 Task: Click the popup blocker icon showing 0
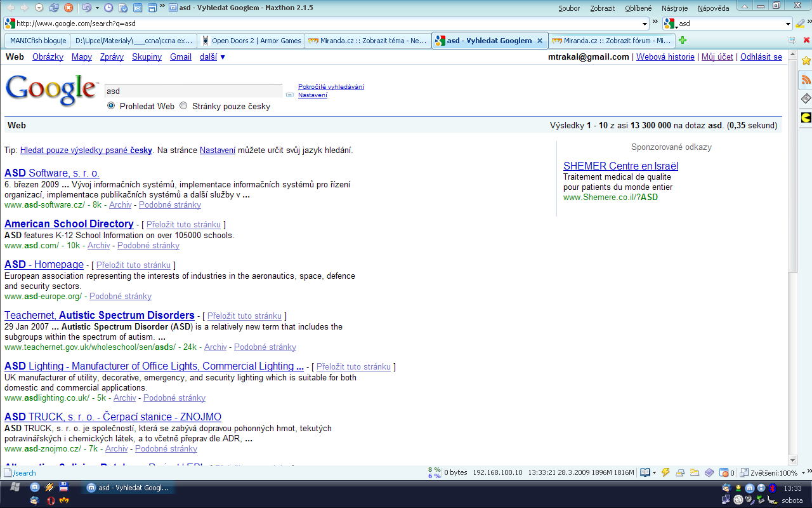tap(725, 472)
